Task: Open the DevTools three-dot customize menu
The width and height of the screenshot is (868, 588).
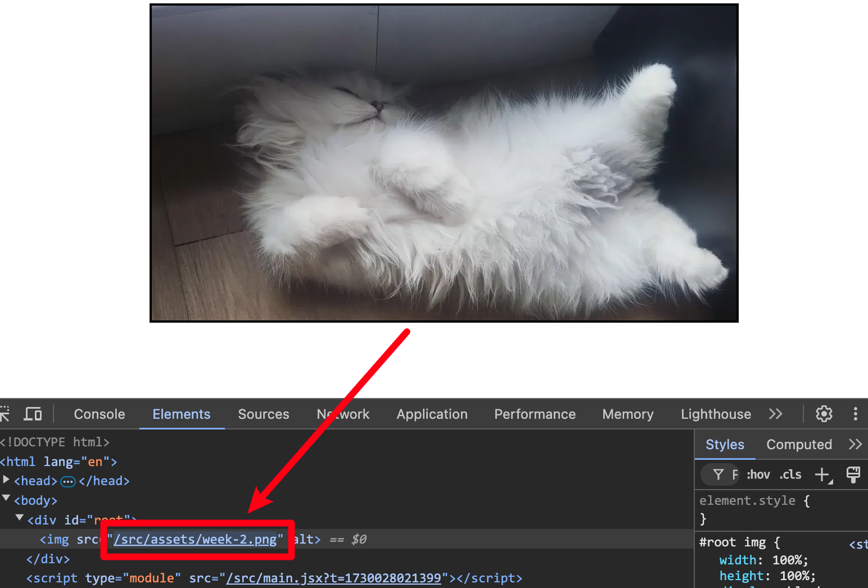Action: point(856,414)
